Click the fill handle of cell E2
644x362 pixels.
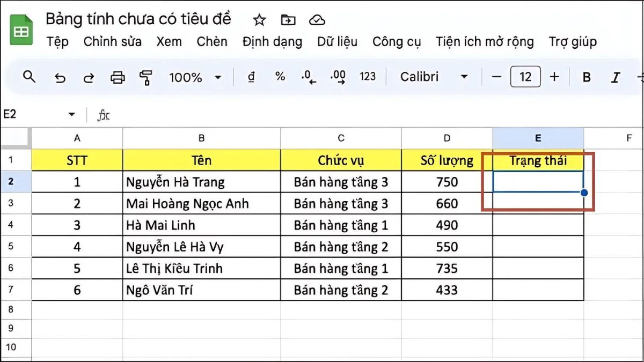(584, 193)
